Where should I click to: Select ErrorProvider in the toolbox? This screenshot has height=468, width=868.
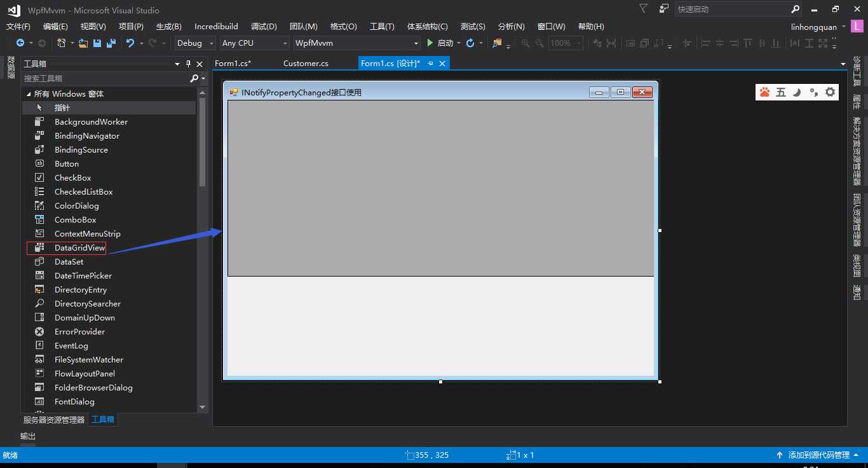[x=109, y=332]
